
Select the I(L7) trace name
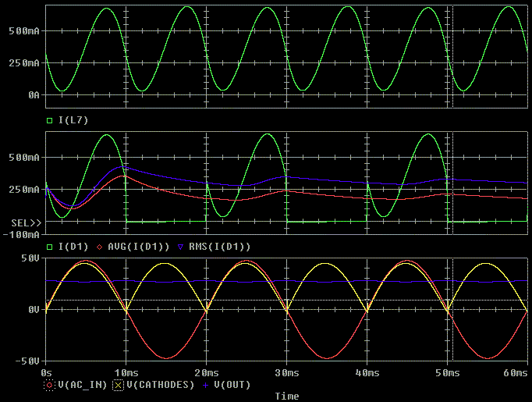coord(73,120)
